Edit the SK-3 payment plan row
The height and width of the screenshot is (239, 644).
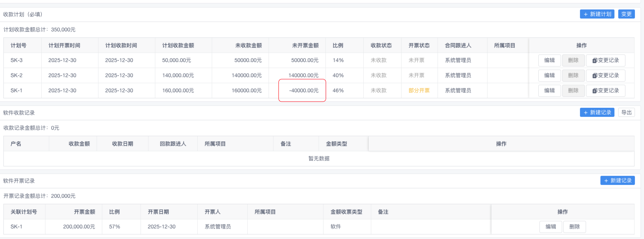pyautogui.click(x=549, y=60)
